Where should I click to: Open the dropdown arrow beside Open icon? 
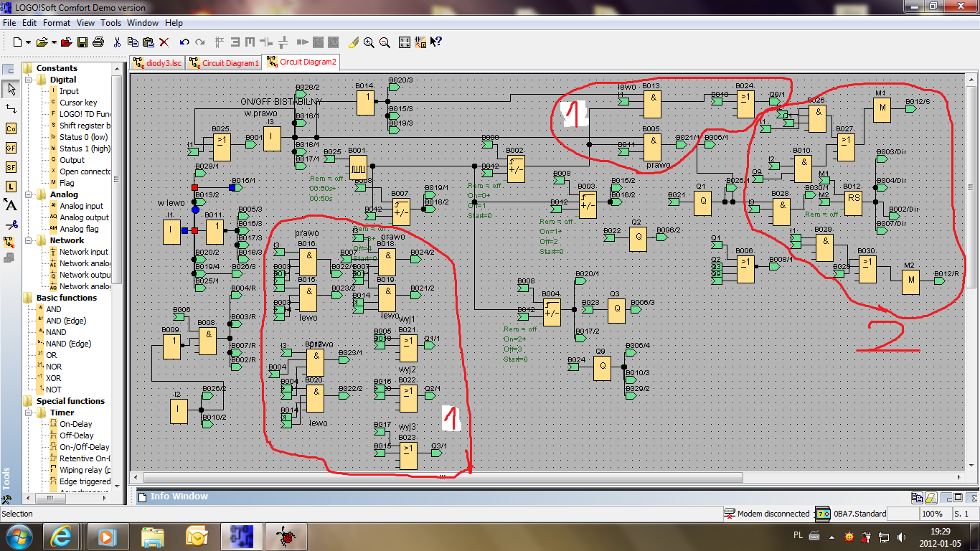(x=52, y=42)
